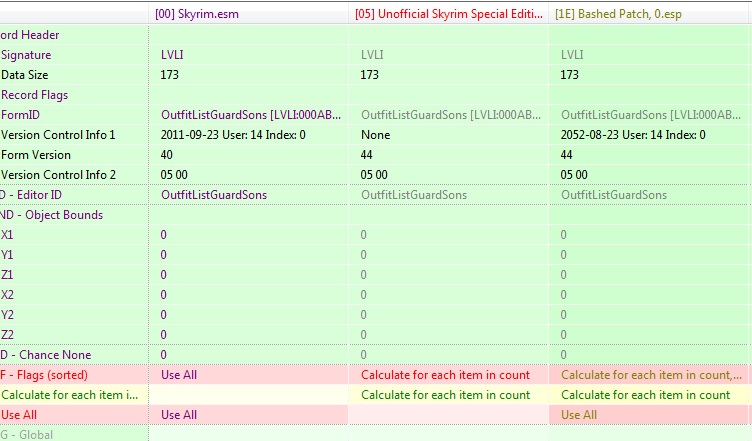The width and height of the screenshot is (752, 441).
Task: Select the Z2 row label
Action: tap(7, 335)
